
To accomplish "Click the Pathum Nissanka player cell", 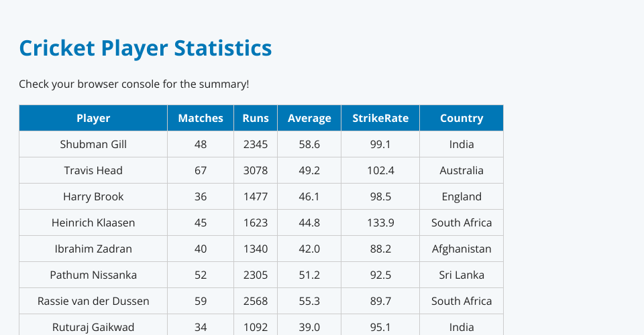I will (x=93, y=275).
